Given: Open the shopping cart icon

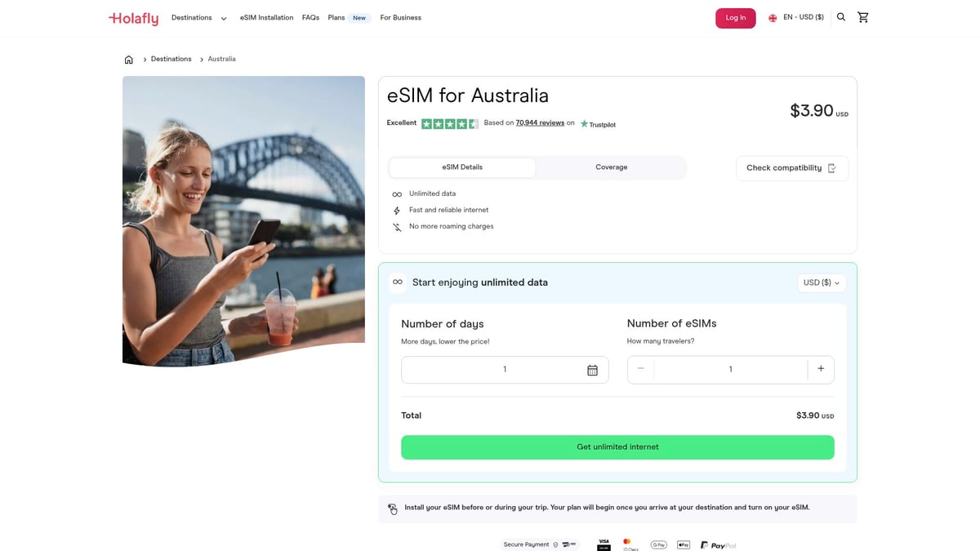Looking at the screenshot, I should coord(863,16).
